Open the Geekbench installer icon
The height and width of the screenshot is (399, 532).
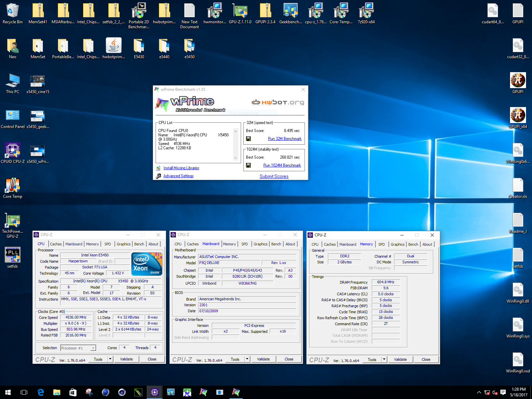click(x=291, y=13)
